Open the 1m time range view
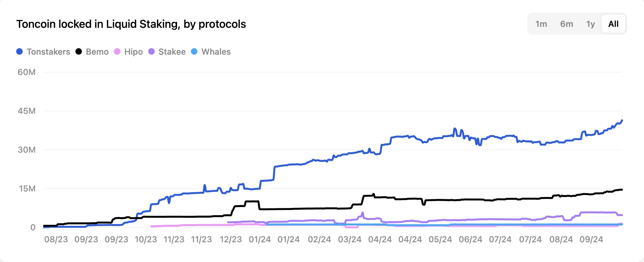Image resolution: width=644 pixels, height=262 pixels. coord(541,24)
